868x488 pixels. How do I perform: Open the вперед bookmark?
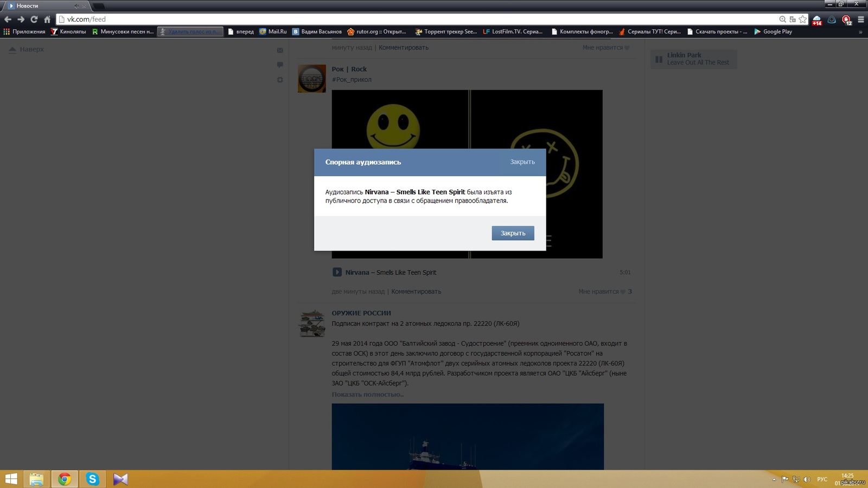coord(241,32)
